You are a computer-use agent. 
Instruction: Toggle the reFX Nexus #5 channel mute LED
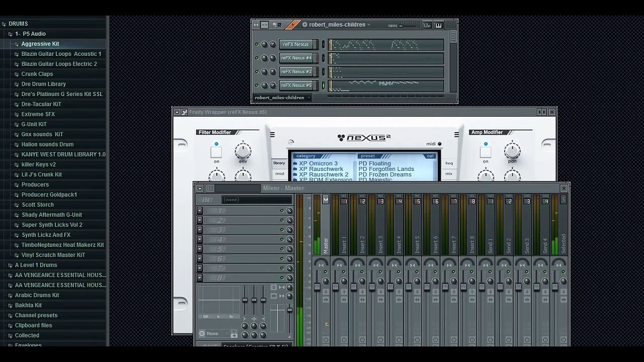coord(257,85)
